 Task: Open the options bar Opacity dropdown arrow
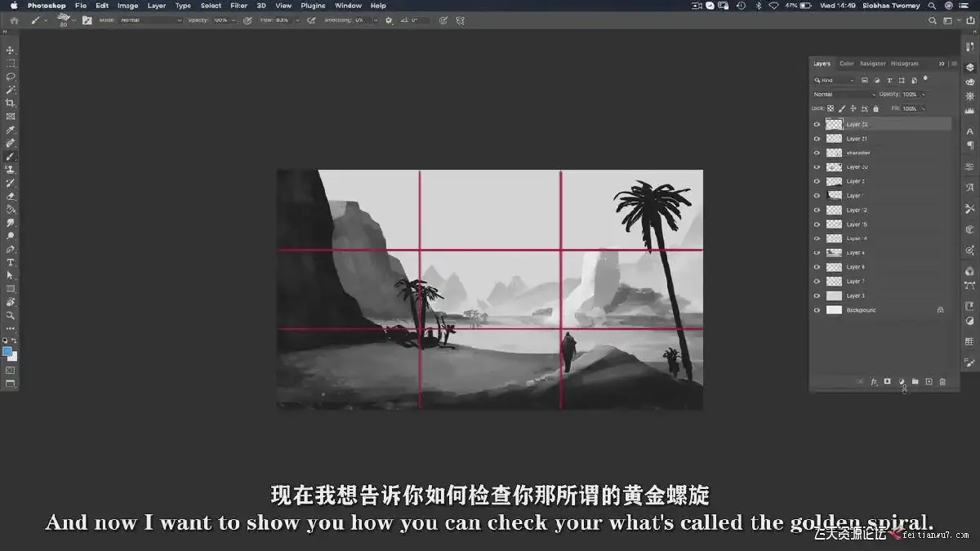[x=235, y=20]
